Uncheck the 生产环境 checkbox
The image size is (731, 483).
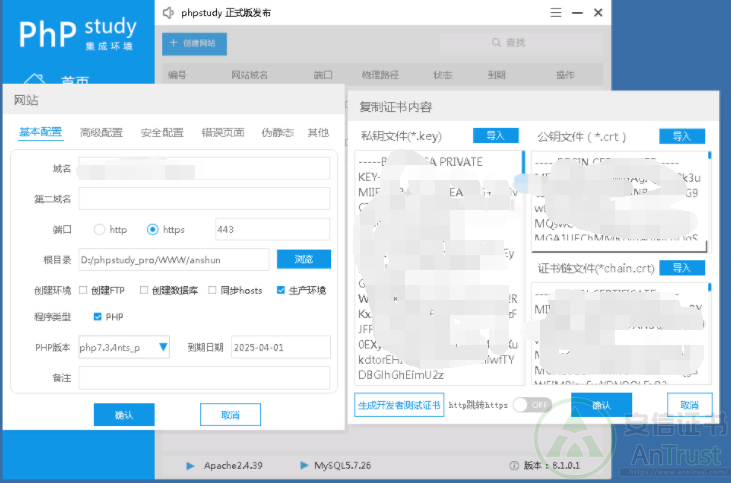[x=281, y=290]
